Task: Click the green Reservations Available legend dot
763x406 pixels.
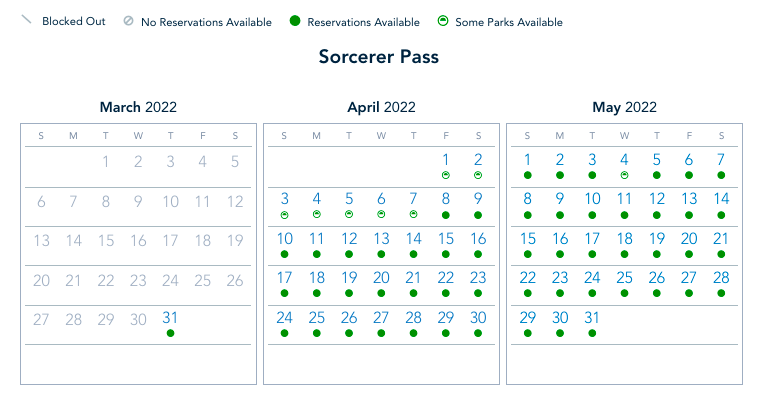Action: coord(294,21)
